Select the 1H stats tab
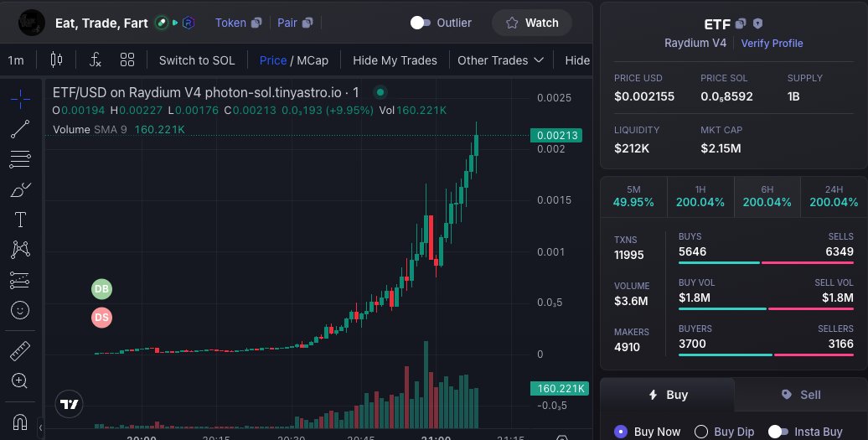 700,196
